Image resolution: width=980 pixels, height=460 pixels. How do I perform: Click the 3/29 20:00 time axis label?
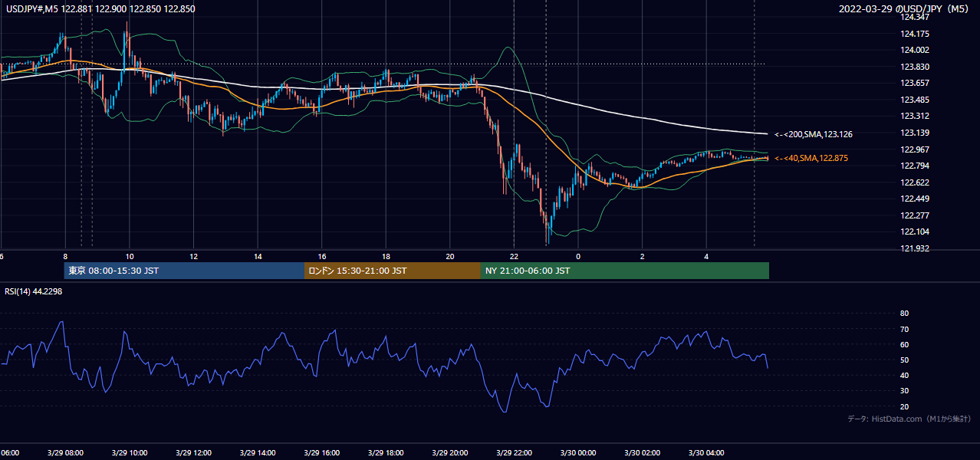coord(450,452)
